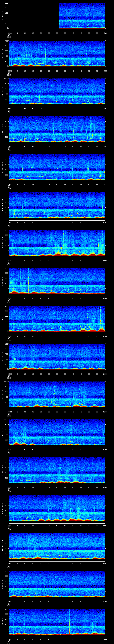This screenshot has width=114, height=644.
Task: Select the spectrogram panel starting at 7:17:00
Action: click(x=57, y=508)
